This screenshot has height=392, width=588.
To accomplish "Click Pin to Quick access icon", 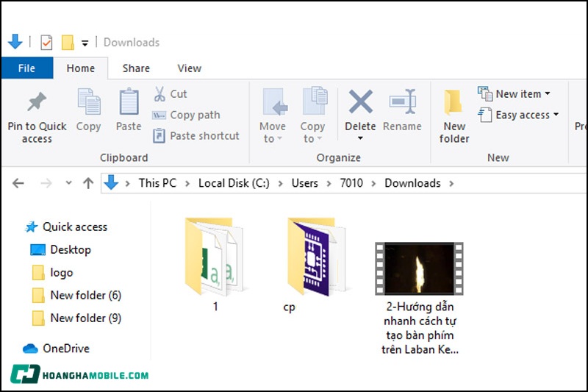I will (36, 103).
